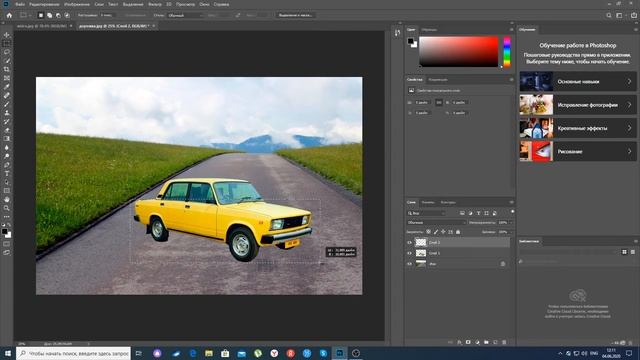Select the Dodge tool
This screenshot has height=360, width=640.
click(7, 156)
